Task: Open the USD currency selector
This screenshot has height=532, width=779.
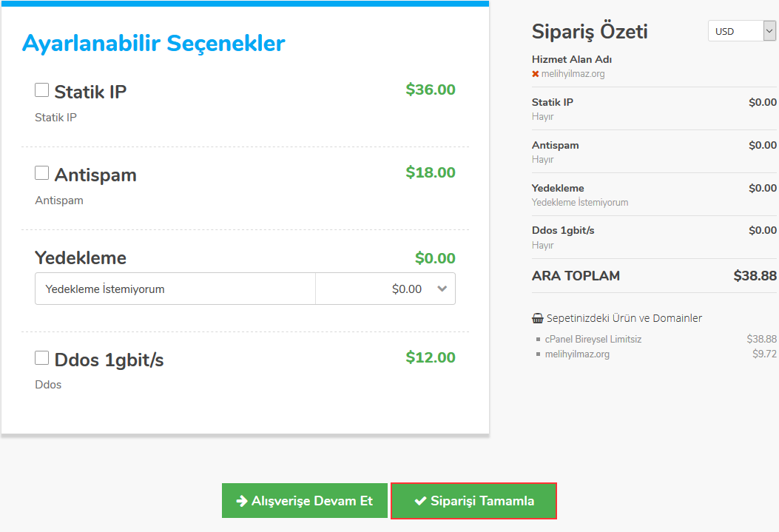Action: pyautogui.click(x=741, y=31)
